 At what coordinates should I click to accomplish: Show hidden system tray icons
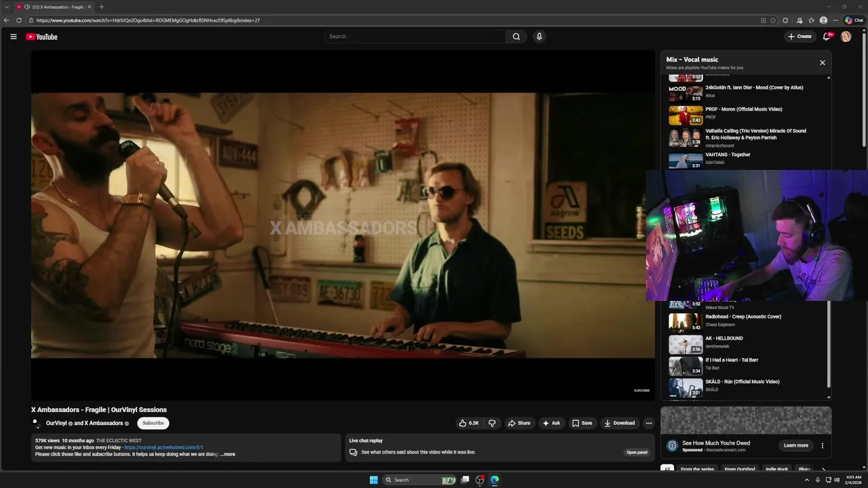pos(807,480)
